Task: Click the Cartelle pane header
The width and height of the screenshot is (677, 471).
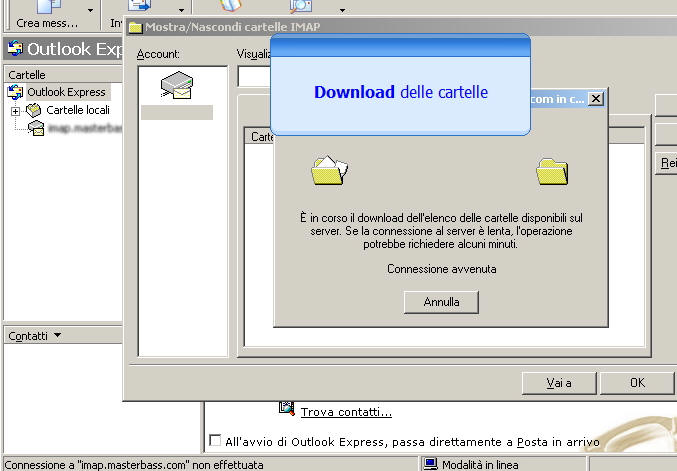Action: [x=63, y=75]
